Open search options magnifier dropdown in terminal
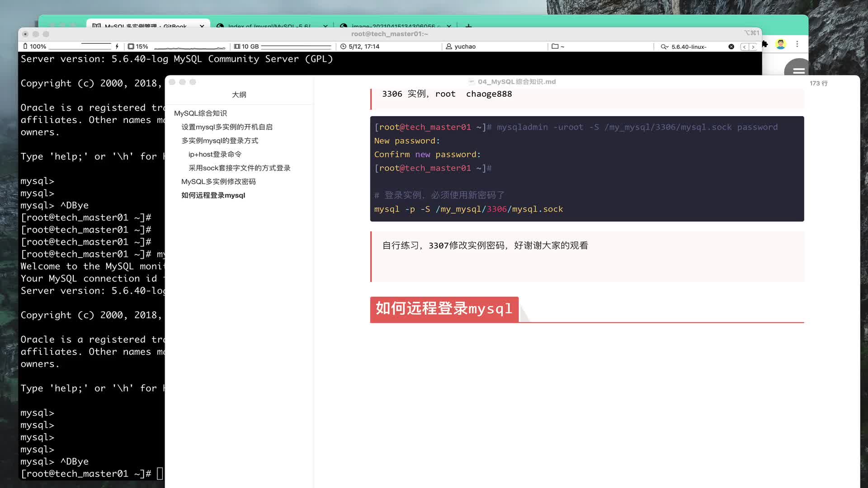Viewport: 868px width, 488px height. pos(664,47)
